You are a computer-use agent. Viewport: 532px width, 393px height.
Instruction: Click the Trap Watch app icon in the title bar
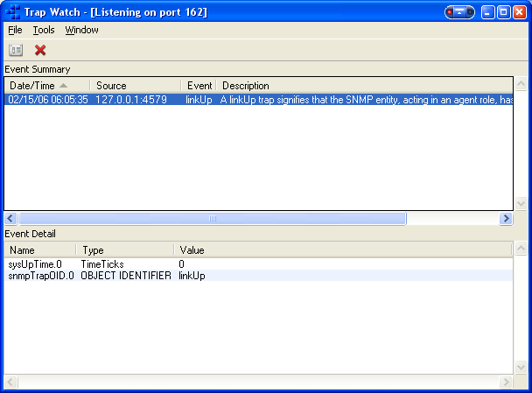(x=13, y=12)
